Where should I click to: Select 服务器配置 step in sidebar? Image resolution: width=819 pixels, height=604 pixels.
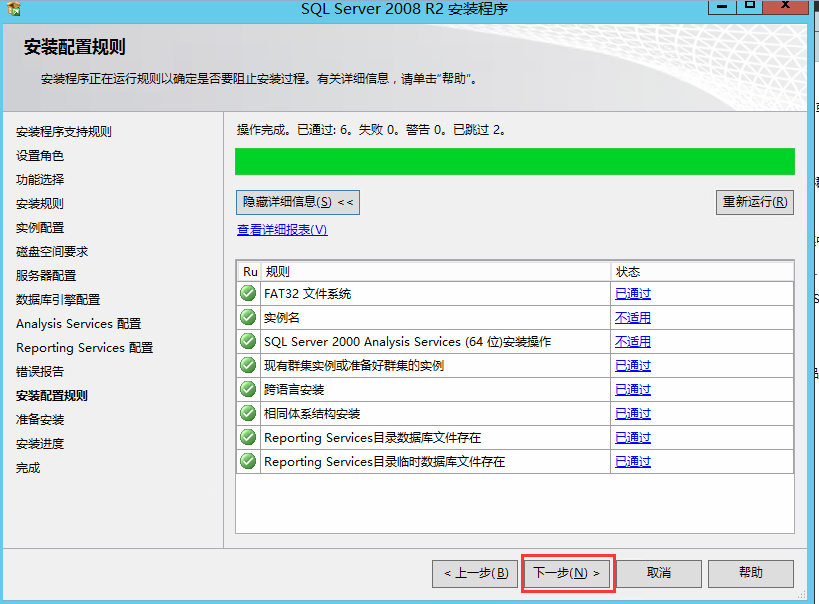pos(46,276)
